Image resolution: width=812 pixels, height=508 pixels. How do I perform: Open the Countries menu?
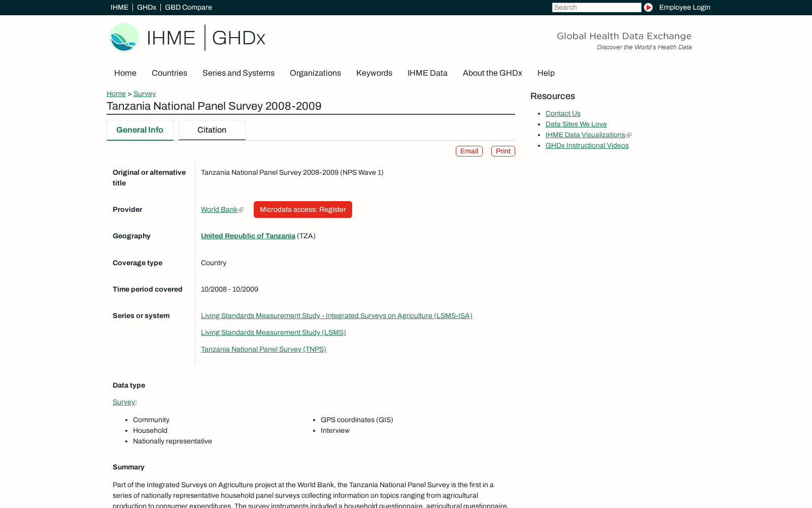(170, 73)
